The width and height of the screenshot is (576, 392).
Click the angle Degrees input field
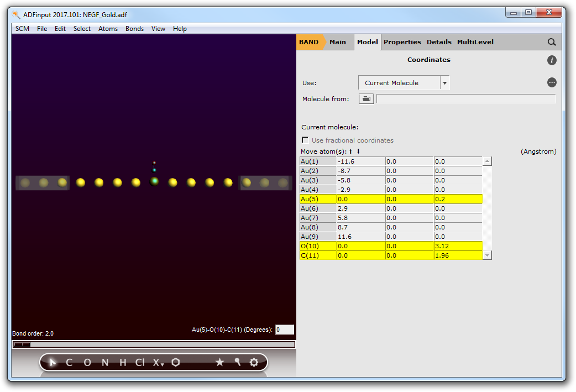(x=284, y=330)
